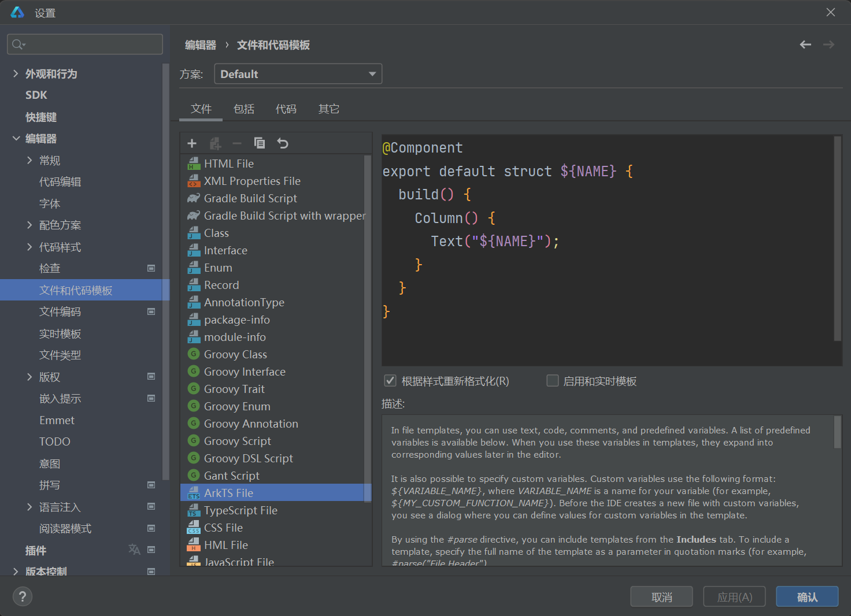Click the CSS File icon

[x=194, y=528]
